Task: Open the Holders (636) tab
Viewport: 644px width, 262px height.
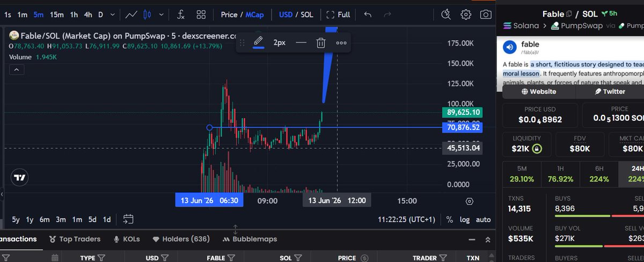Action: [181, 239]
